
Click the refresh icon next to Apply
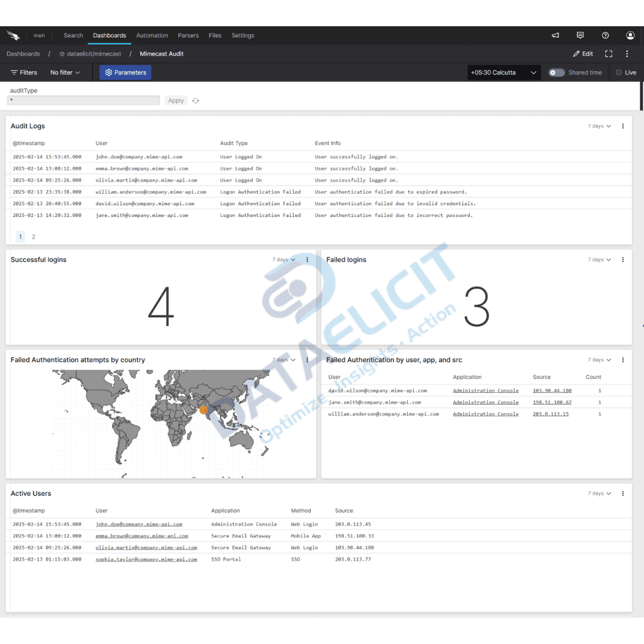pos(195,100)
